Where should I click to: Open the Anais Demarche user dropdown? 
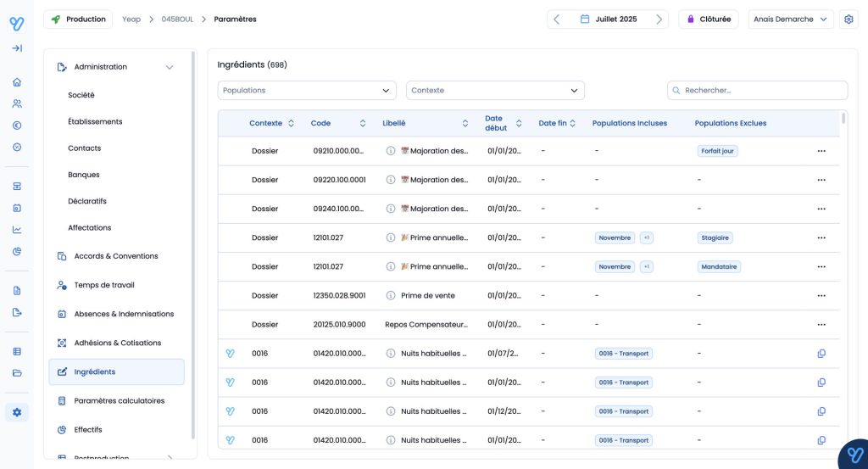tap(790, 19)
